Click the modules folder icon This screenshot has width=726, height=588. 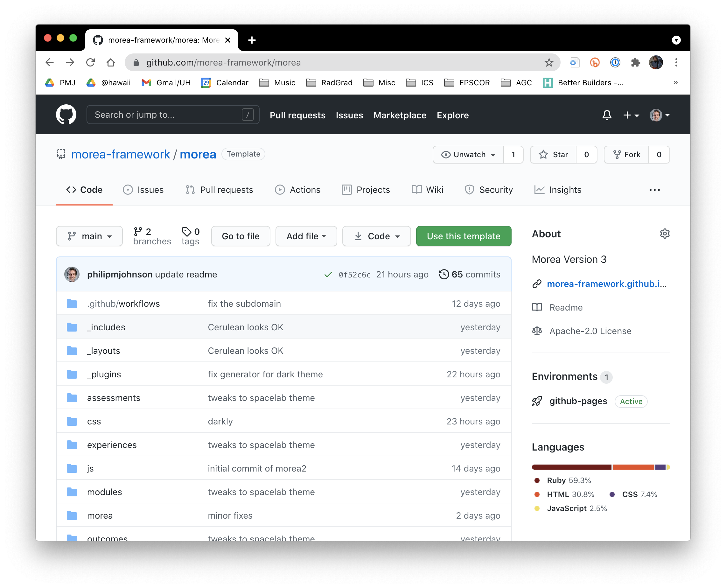click(72, 492)
